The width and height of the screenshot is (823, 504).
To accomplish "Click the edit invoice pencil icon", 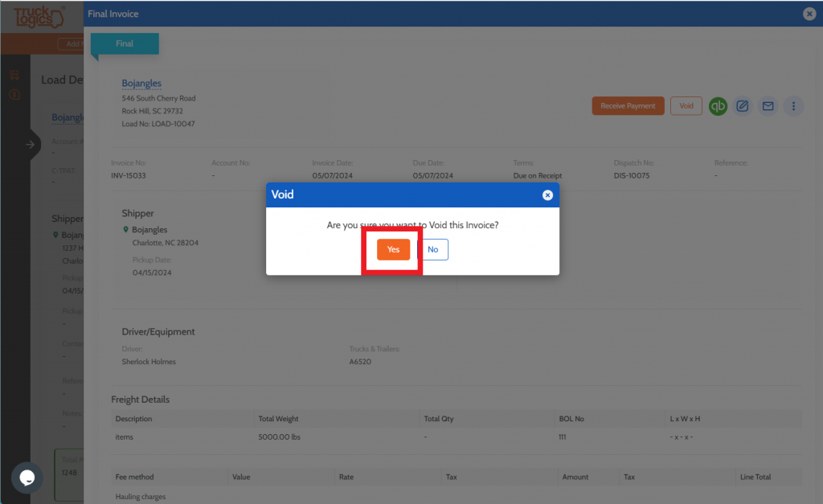I will [x=742, y=106].
